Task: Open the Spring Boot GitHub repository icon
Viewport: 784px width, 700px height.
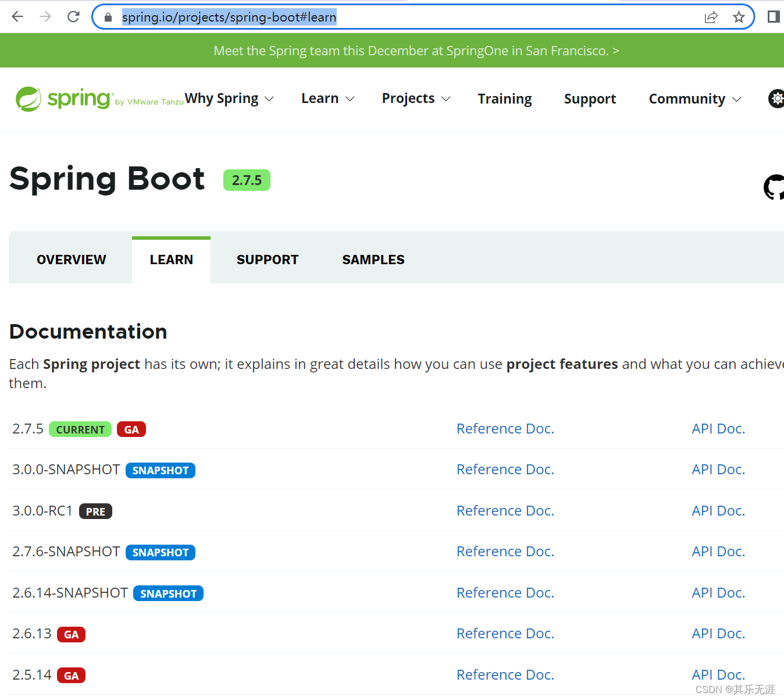Action: click(x=774, y=187)
